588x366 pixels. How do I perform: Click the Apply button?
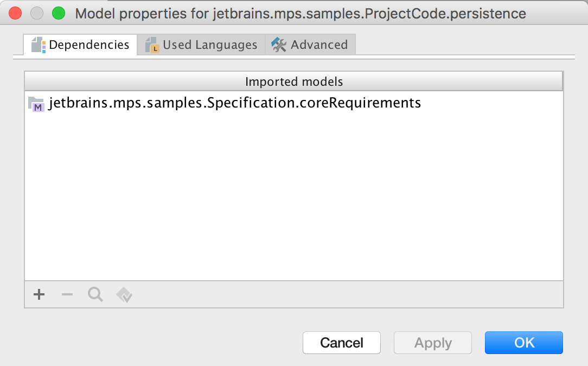click(433, 343)
